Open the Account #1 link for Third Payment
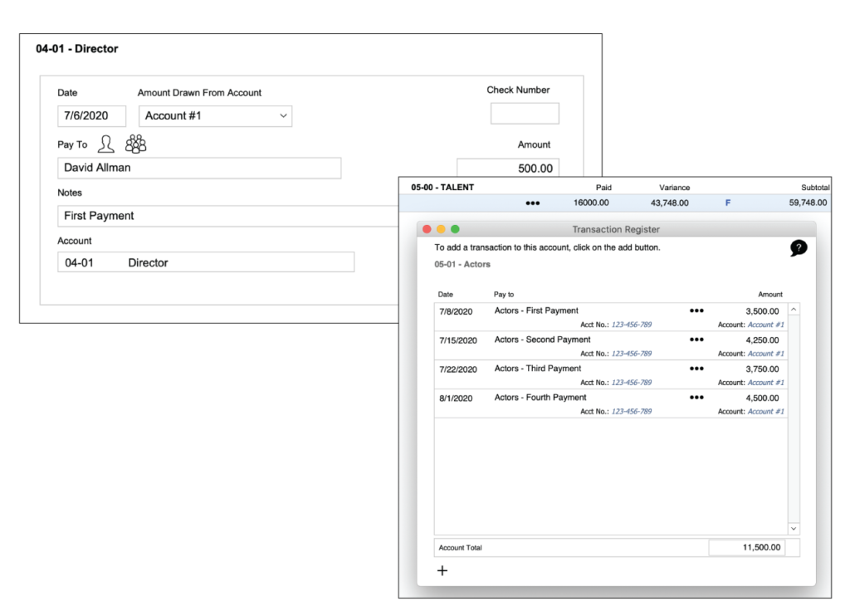Screen dimensions: 850x616 point(765,382)
